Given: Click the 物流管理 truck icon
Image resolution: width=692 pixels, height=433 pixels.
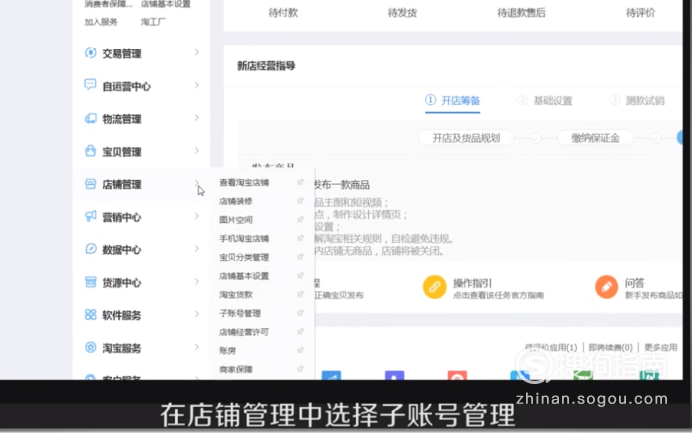Looking at the screenshot, I should pyautogui.click(x=90, y=118).
